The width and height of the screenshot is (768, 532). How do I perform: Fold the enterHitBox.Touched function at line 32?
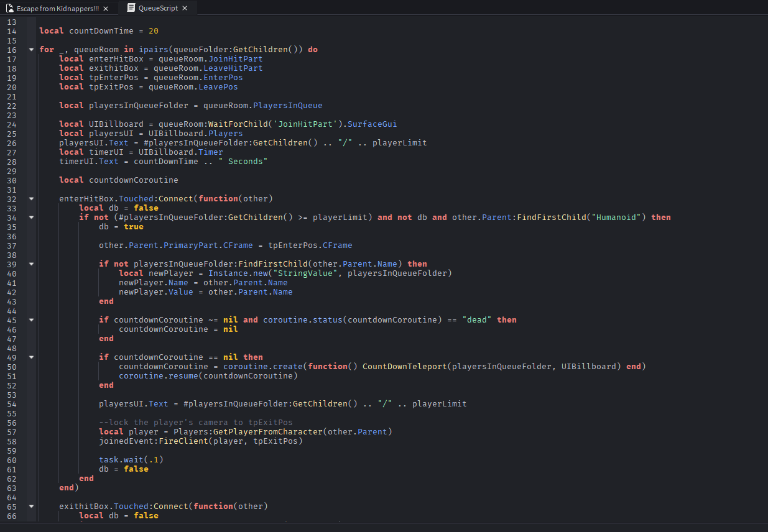pos(31,199)
